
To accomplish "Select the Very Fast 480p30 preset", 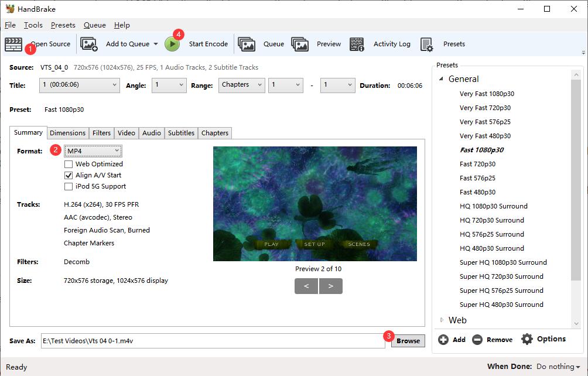I will point(486,136).
